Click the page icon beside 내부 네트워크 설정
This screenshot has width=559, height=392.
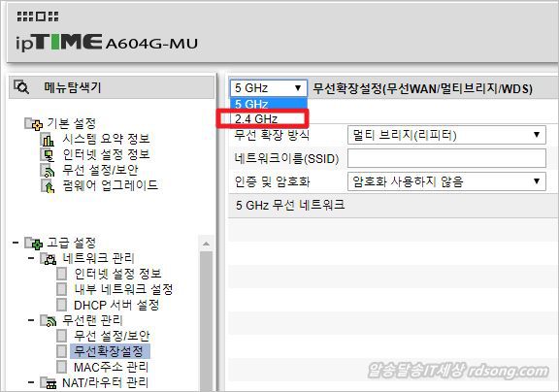[62, 289]
